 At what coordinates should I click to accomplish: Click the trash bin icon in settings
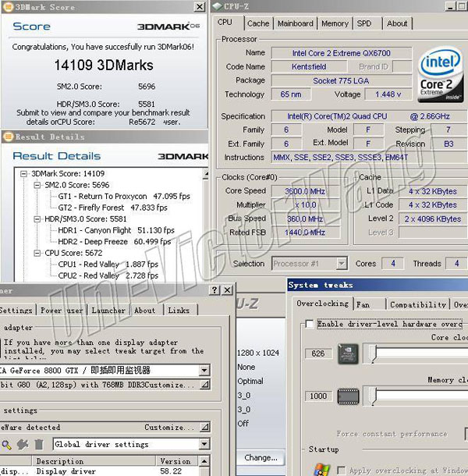pos(39,445)
